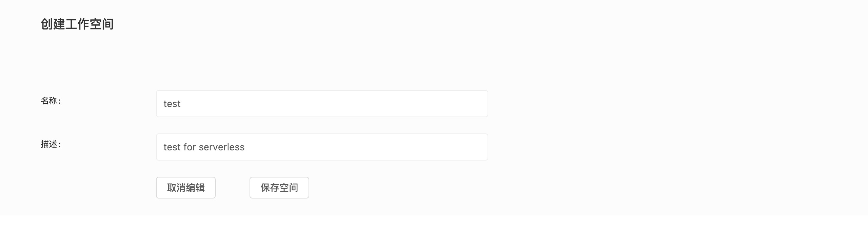The height and width of the screenshot is (252, 868).
Task: Focus the 描述 input field
Action: (322, 147)
